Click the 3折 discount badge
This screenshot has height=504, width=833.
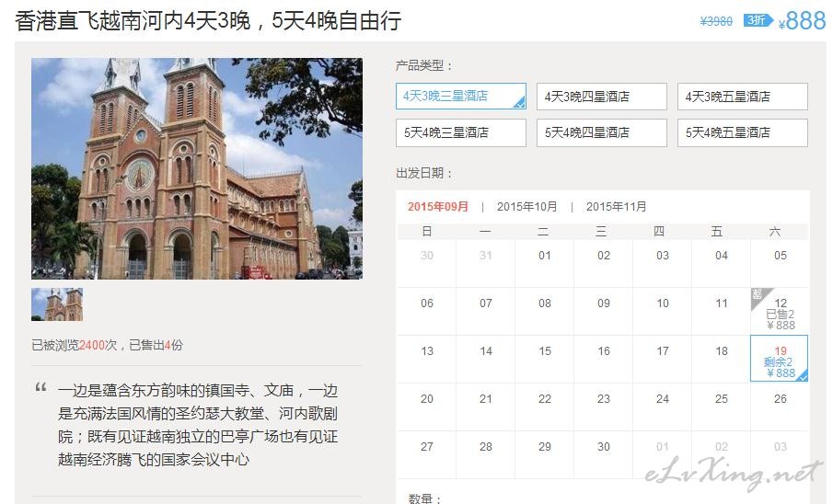pos(758,21)
